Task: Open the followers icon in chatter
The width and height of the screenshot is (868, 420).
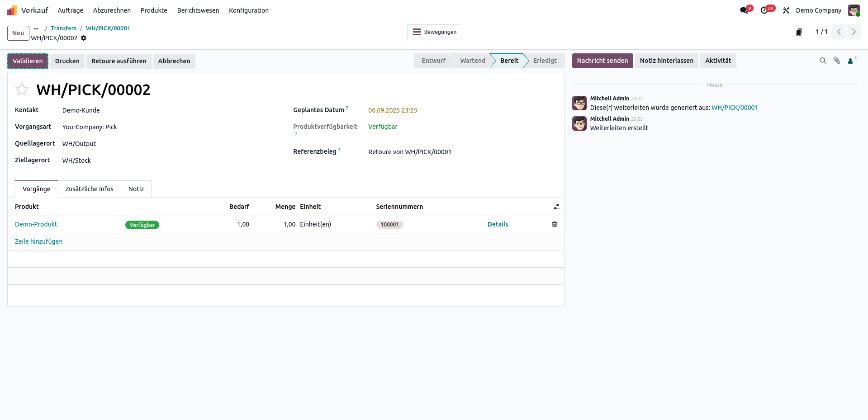Action: (x=851, y=61)
